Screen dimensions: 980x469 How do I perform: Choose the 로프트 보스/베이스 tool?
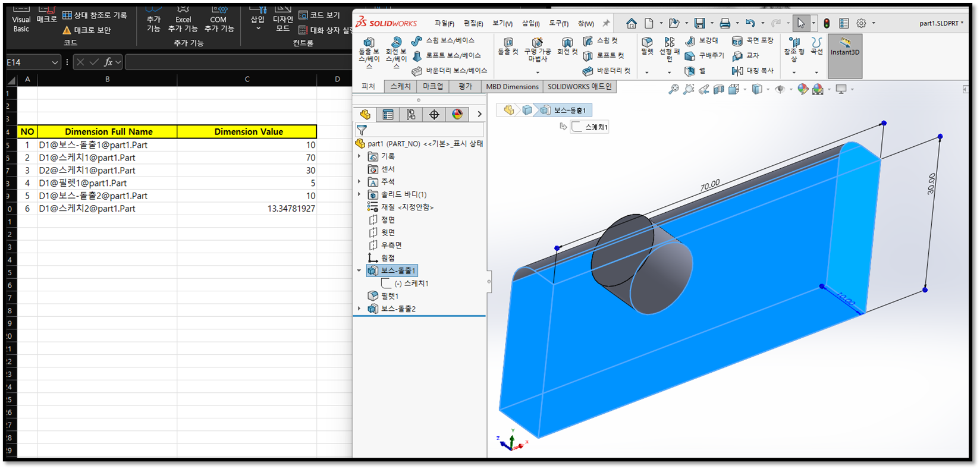click(x=446, y=55)
